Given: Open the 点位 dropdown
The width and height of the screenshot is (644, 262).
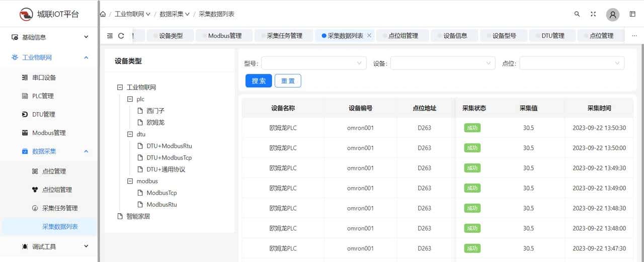Looking at the screenshot, I should point(572,63).
